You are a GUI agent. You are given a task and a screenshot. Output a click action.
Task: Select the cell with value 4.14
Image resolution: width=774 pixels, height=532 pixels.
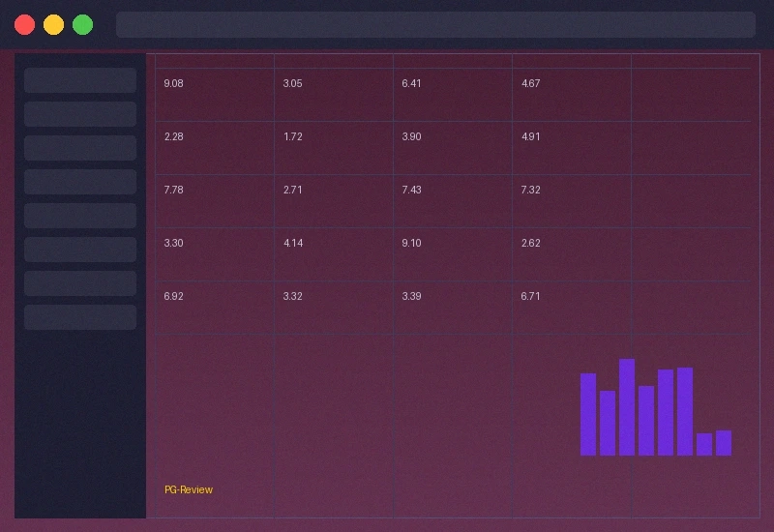[293, 244]
